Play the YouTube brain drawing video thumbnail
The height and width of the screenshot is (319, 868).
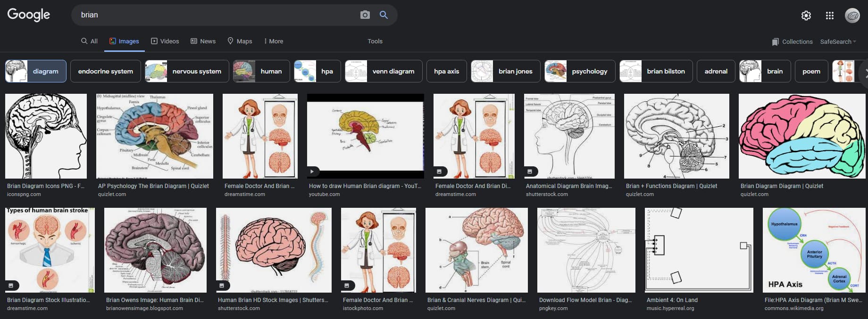pos(366,136)
